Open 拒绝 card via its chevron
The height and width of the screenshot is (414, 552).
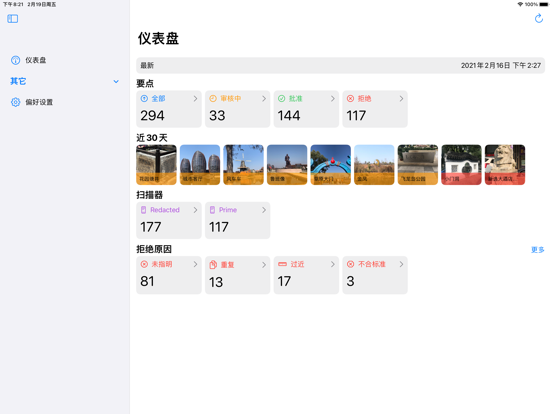(x=401, y=99)
